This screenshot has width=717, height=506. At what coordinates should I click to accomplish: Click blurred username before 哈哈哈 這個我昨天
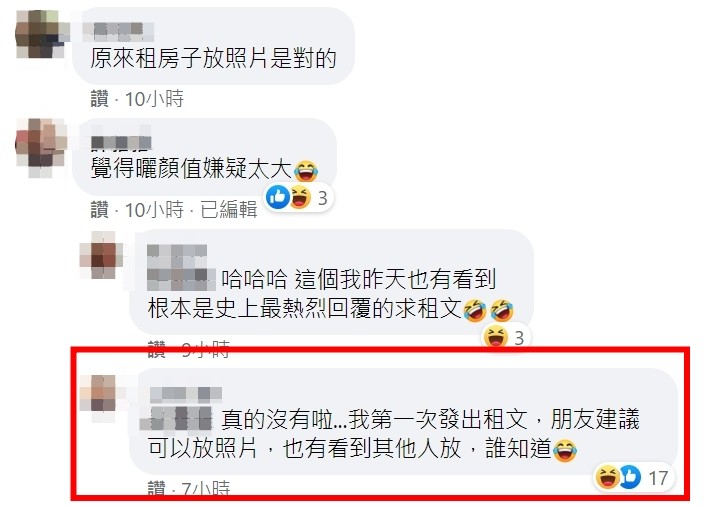[x=181, y=267]
